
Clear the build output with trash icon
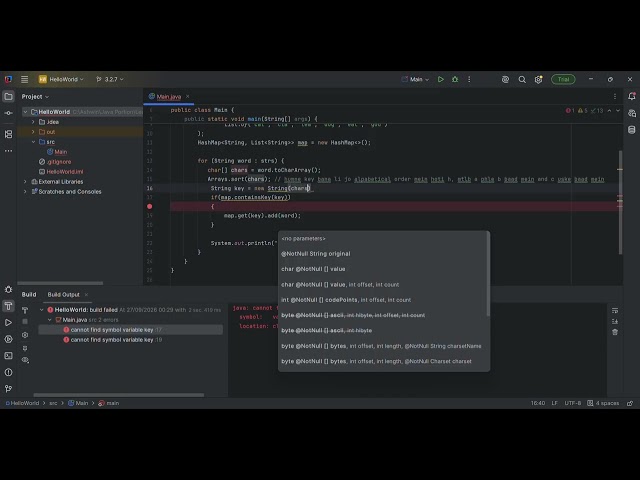[x=615, y=332]
